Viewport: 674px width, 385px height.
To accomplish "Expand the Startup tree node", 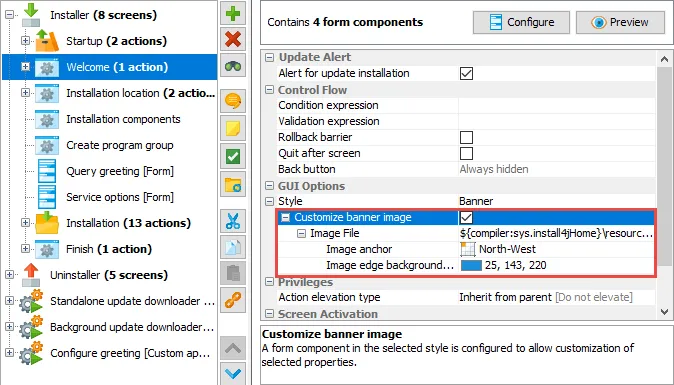I will [25, 41].
